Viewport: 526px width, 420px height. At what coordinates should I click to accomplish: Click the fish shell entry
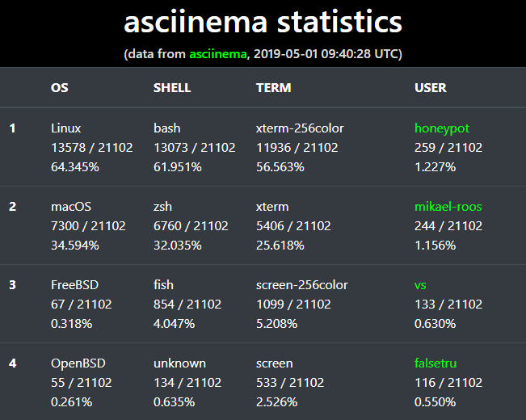point(163,285)
